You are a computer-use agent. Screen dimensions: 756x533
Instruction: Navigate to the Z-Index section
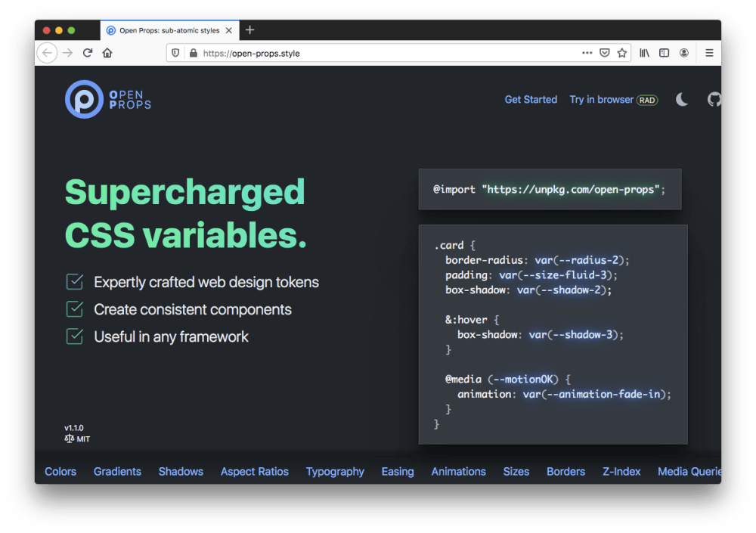[621, 471]
